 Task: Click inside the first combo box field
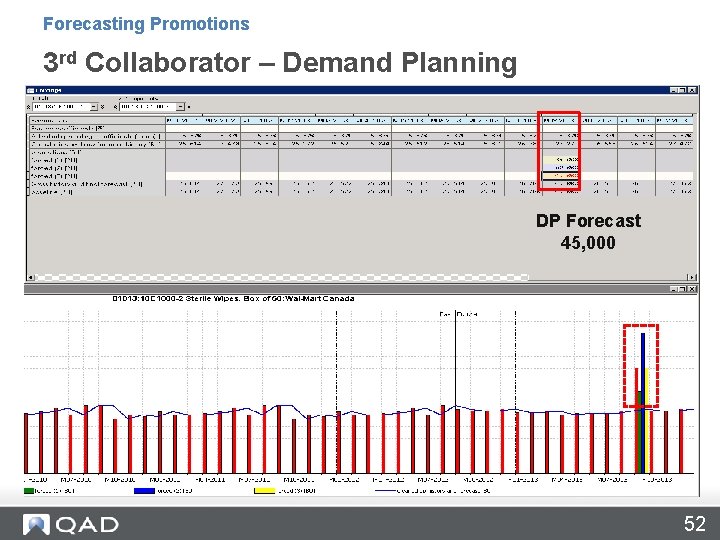62,107
